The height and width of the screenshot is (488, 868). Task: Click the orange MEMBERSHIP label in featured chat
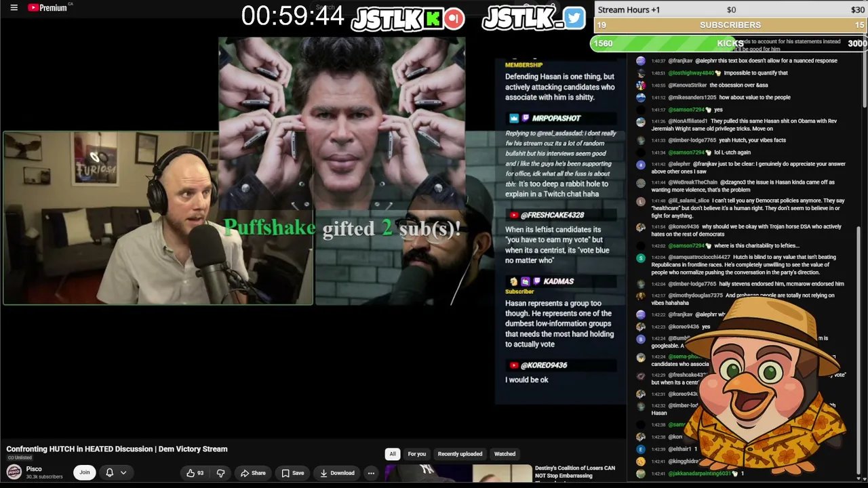coord(524,65)
